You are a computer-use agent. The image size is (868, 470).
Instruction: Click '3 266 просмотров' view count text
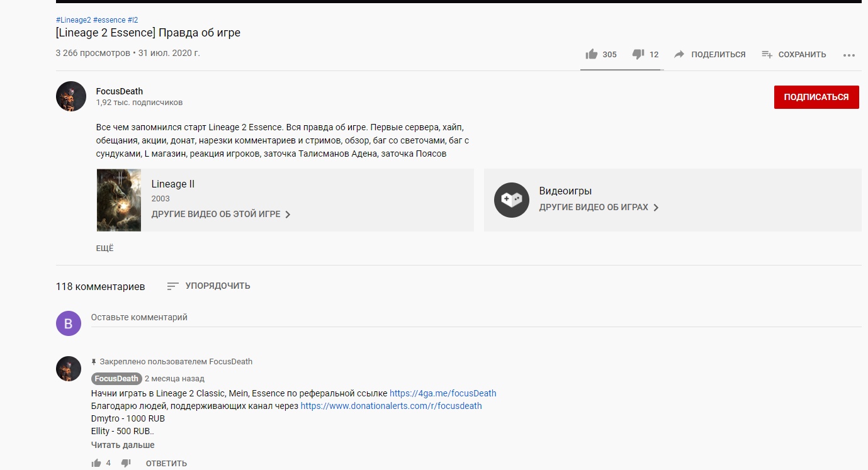[93, 53]
